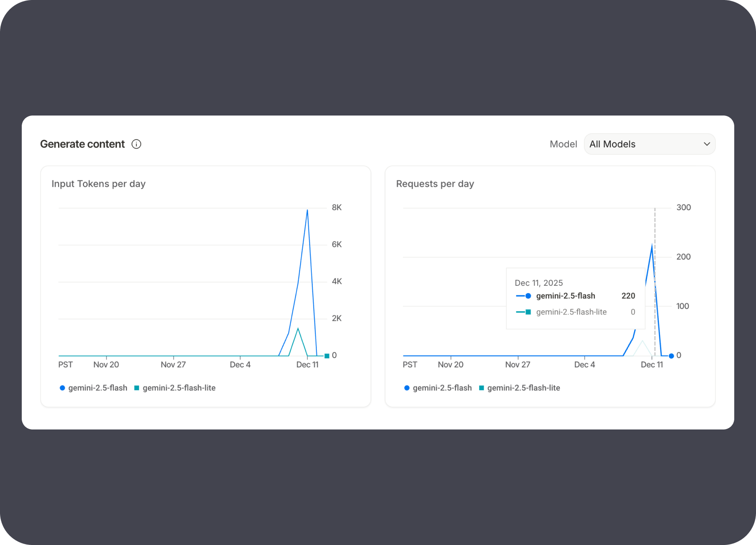Toggle gemini-2.5-flash-lite legend in Requests chart
The width and height of the screenshot is (756, 545).
[519, 388]
